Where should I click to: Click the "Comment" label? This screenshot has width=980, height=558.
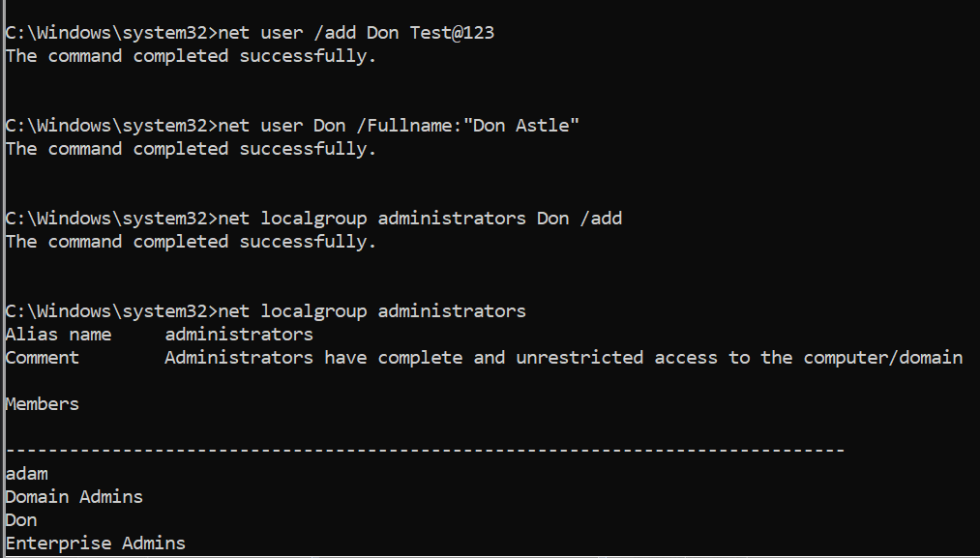click(x=43, y=358)
